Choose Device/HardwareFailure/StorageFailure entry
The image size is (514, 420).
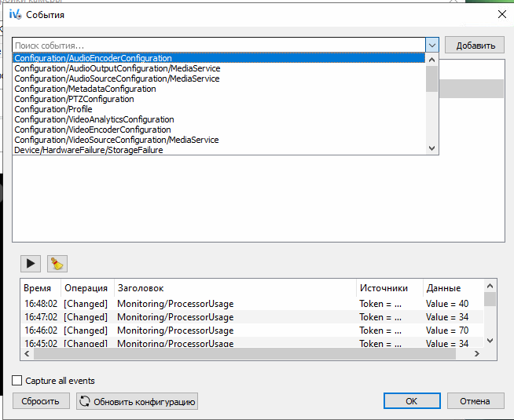point(218,150)
